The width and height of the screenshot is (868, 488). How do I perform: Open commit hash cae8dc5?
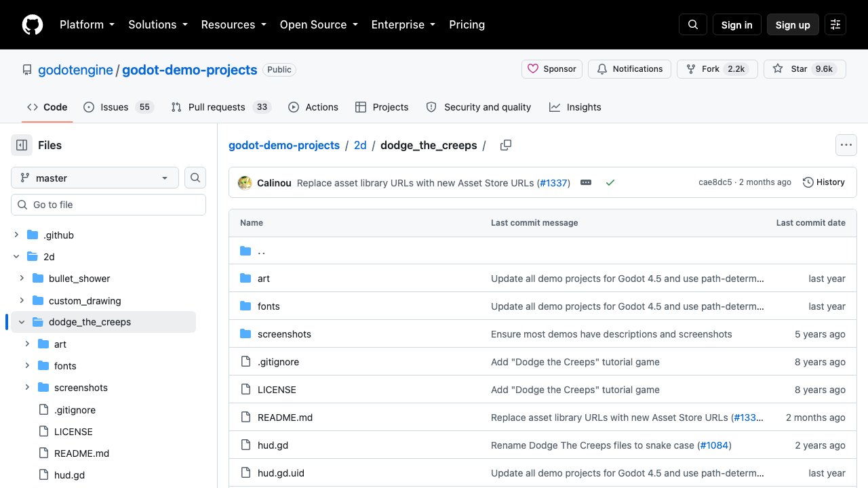point(715,182)
